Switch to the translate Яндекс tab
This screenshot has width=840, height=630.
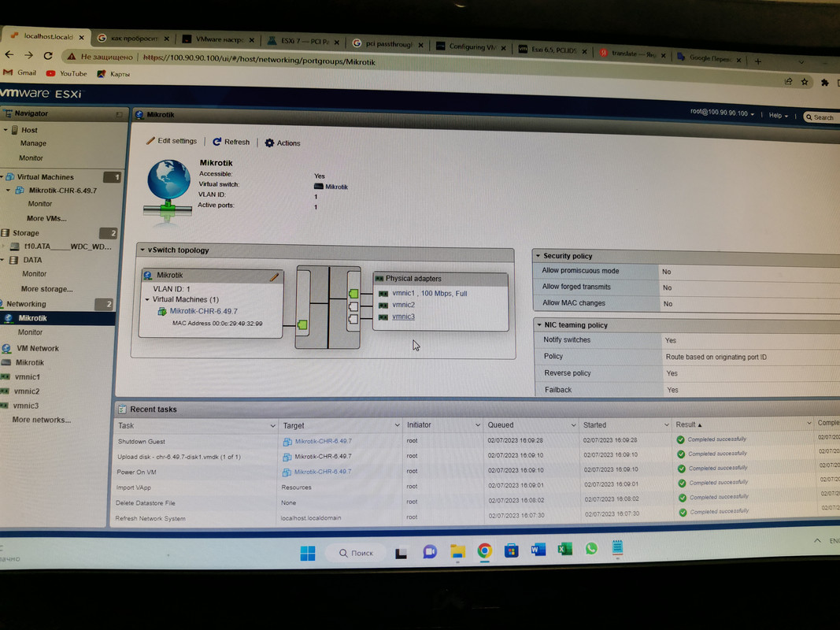point(633,54)
